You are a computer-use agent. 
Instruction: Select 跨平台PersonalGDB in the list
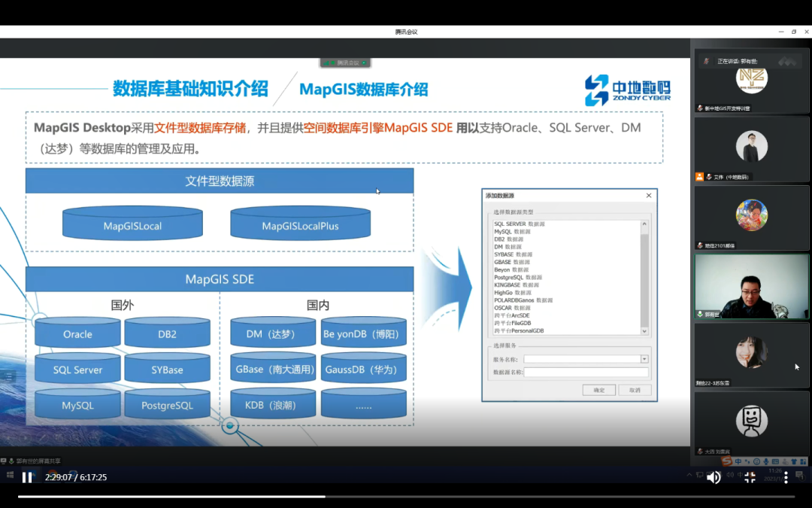coord(518,330)
